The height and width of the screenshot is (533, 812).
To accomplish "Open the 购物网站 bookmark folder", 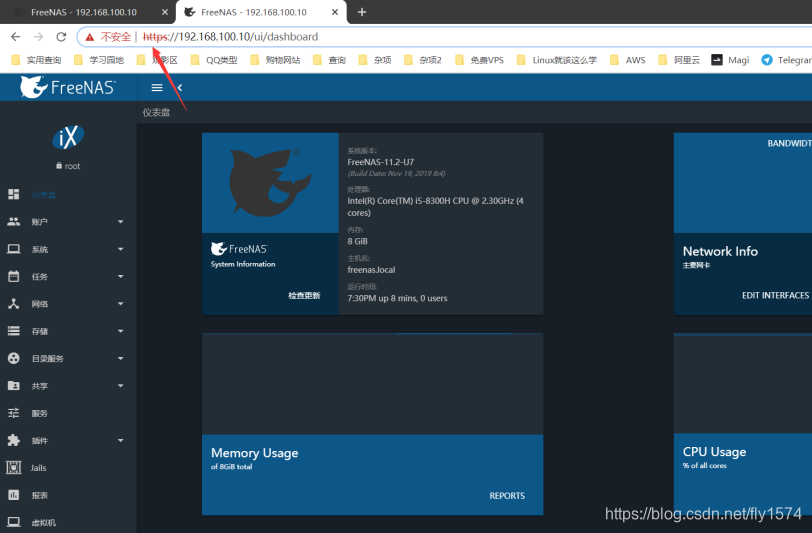I will [x=275, y=60].
